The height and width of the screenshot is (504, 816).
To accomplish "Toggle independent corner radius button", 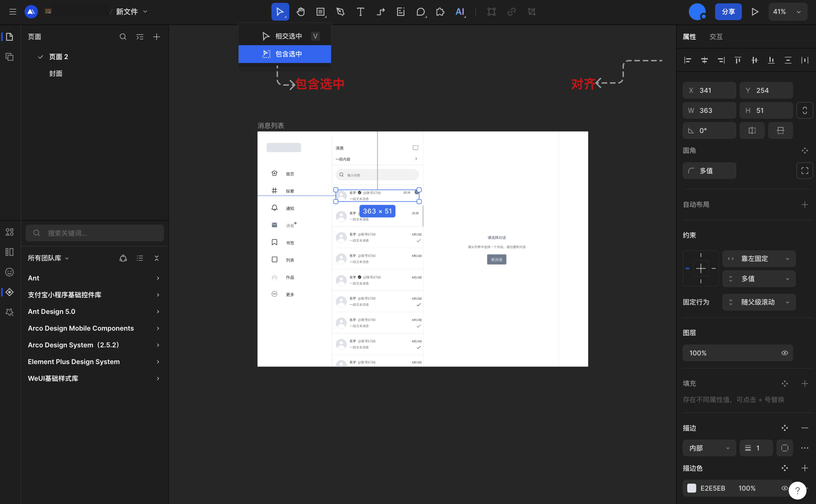I will [x=805, y=171].
